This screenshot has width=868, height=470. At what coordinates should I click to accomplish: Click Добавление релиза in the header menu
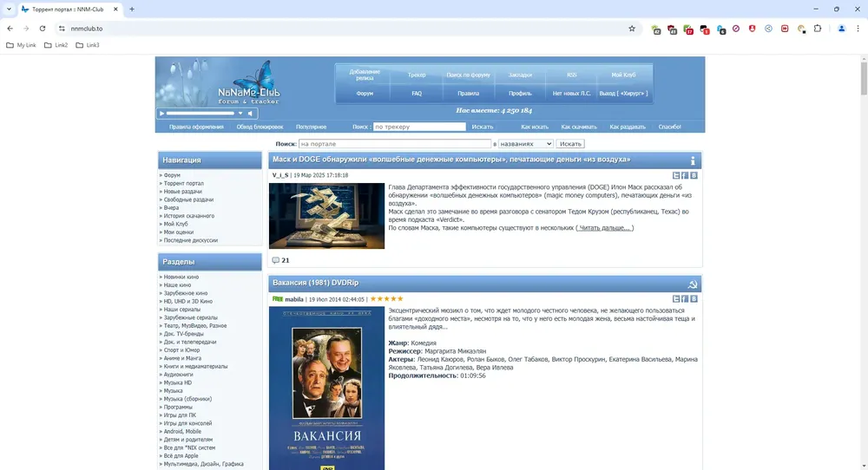pos(365,75)
